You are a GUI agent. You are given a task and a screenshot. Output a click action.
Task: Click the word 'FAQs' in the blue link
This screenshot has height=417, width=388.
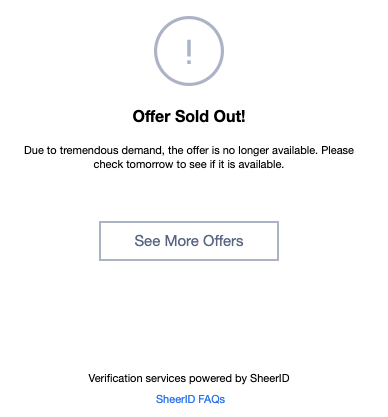(x=212, y=399)
